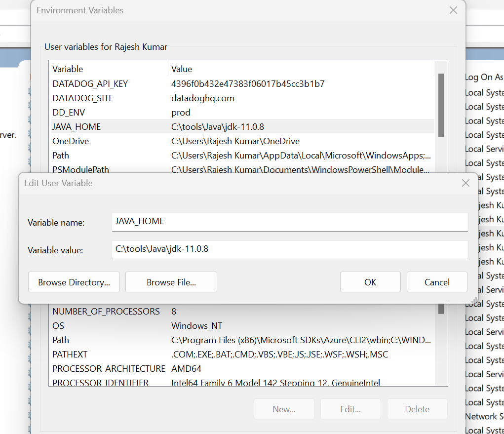Viewport: 504px width, 434px height.
Task: Click the Browse File button
Action: pos(171,282)
